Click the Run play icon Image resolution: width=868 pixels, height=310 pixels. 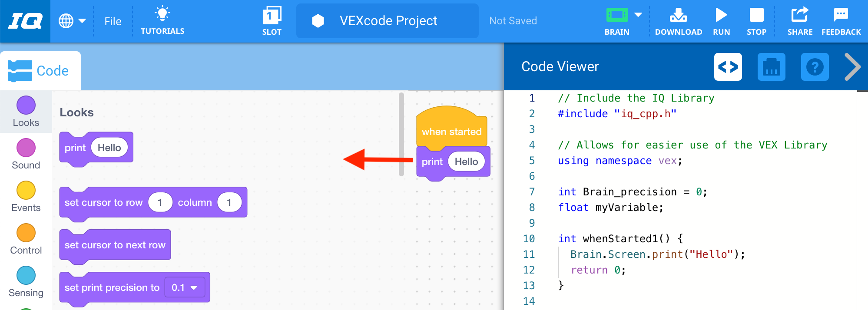click(x=721, y=16)
